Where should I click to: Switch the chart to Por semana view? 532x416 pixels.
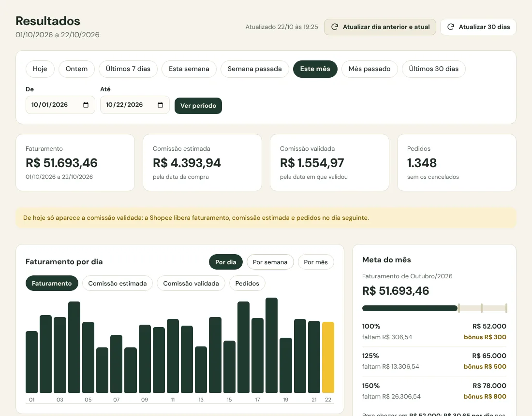270,262
